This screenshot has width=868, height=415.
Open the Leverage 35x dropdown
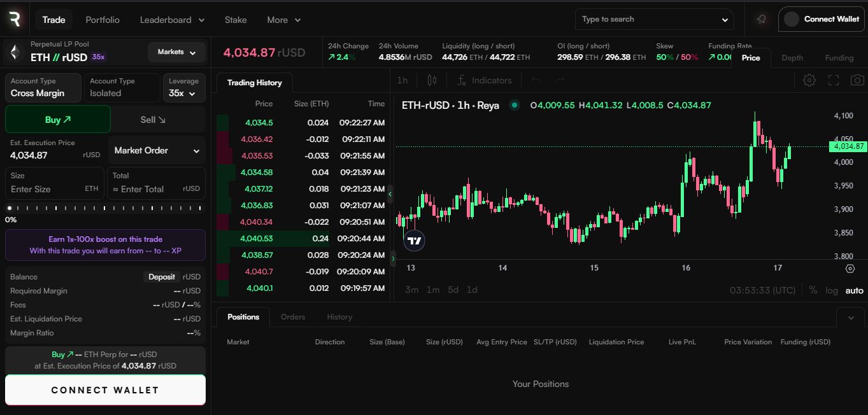click(x=183, y=88)
